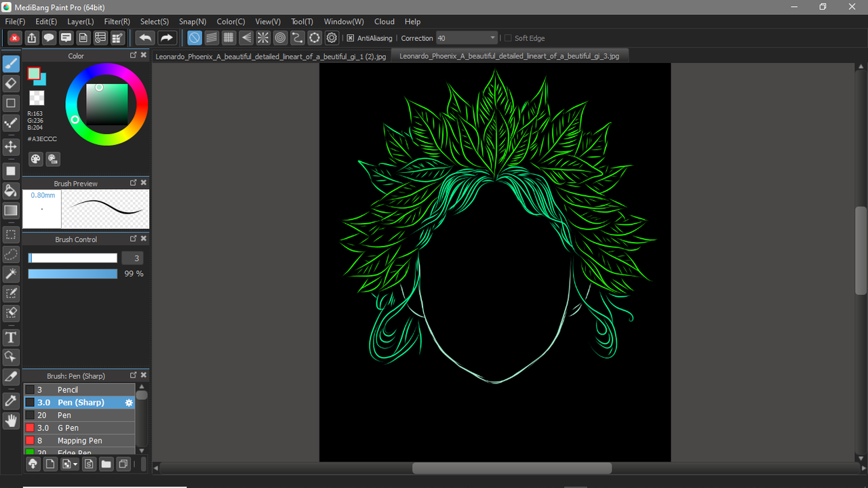Select the Pencil brush
This screenshot has width=868, height=488.
click(x=80, y=390)
